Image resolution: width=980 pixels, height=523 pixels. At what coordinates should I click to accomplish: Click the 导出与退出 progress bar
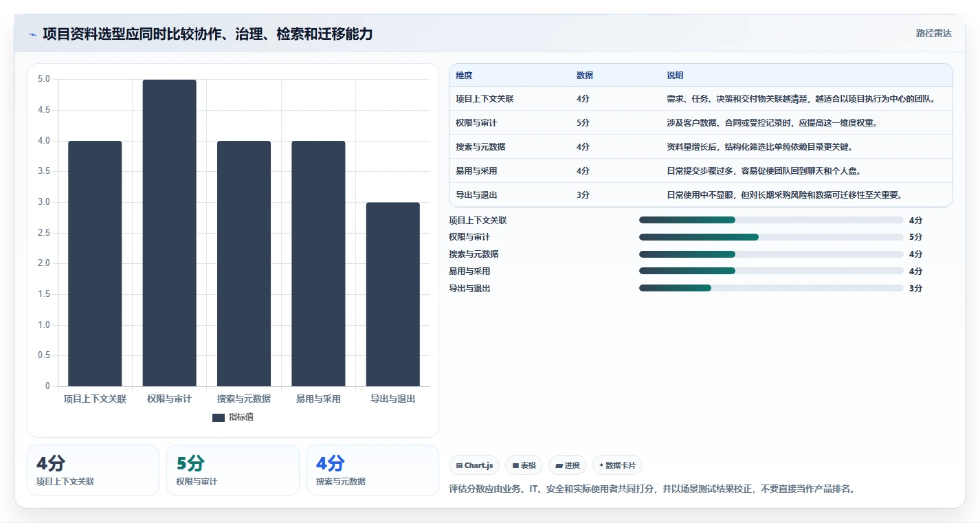coord(771,288)
